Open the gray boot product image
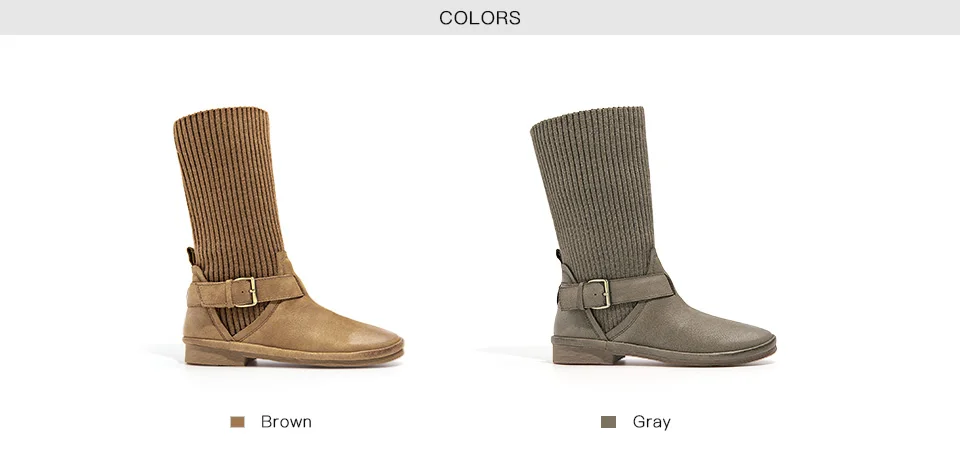 653,236
